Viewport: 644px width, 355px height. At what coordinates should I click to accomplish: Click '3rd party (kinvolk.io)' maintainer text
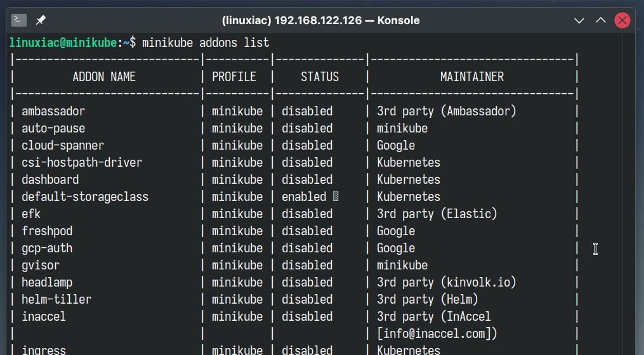point(447,282)
